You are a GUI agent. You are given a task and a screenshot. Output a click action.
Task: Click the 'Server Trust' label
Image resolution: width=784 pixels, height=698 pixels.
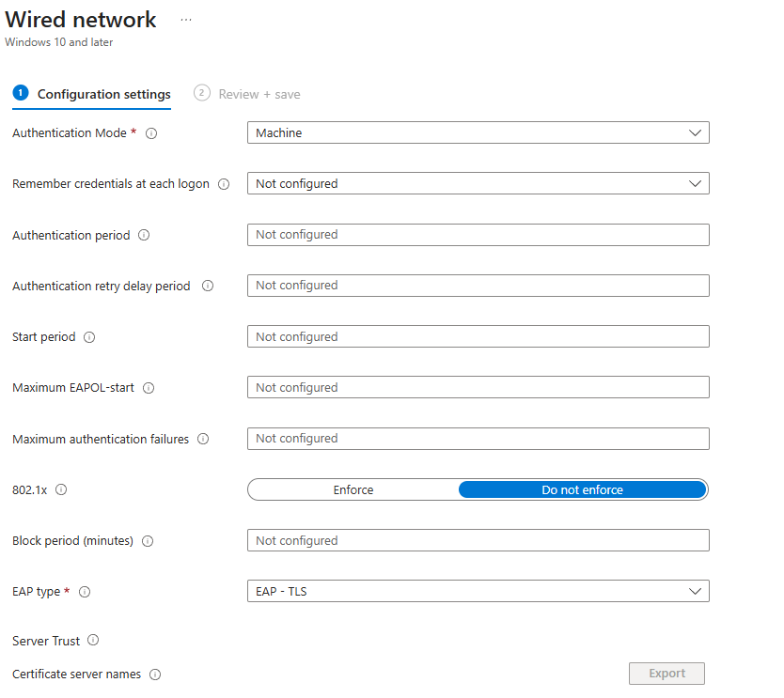tap(46, 641)
